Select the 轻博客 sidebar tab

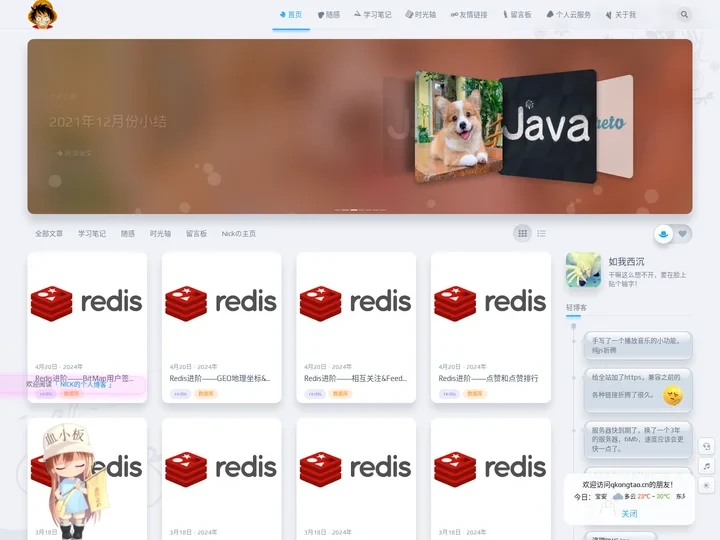click(576, 308)
